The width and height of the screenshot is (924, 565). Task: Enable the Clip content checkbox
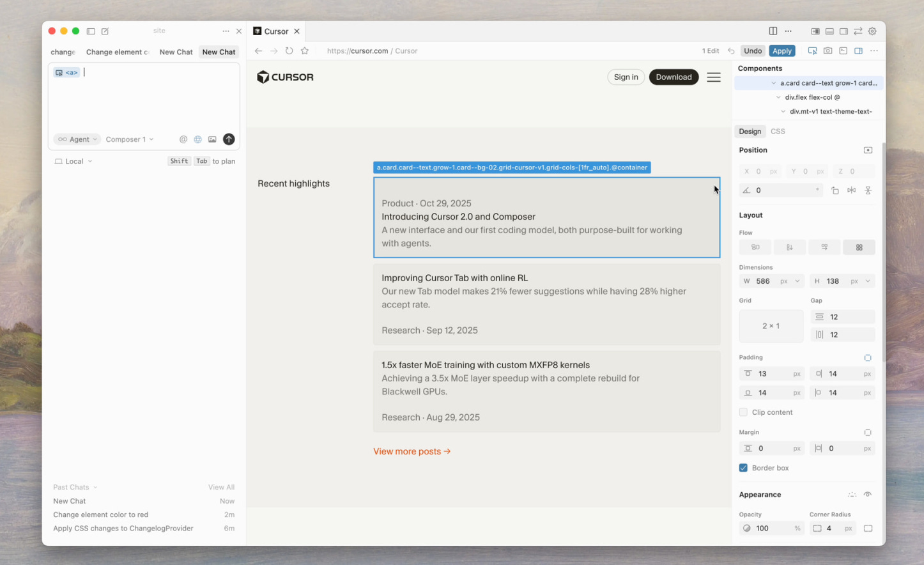tap(743, 412)
